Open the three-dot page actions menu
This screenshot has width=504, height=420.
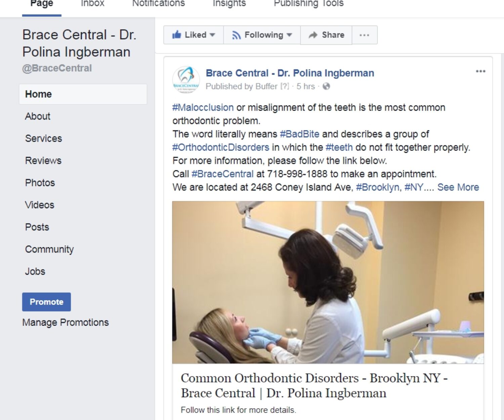click(x=364, y=35)
